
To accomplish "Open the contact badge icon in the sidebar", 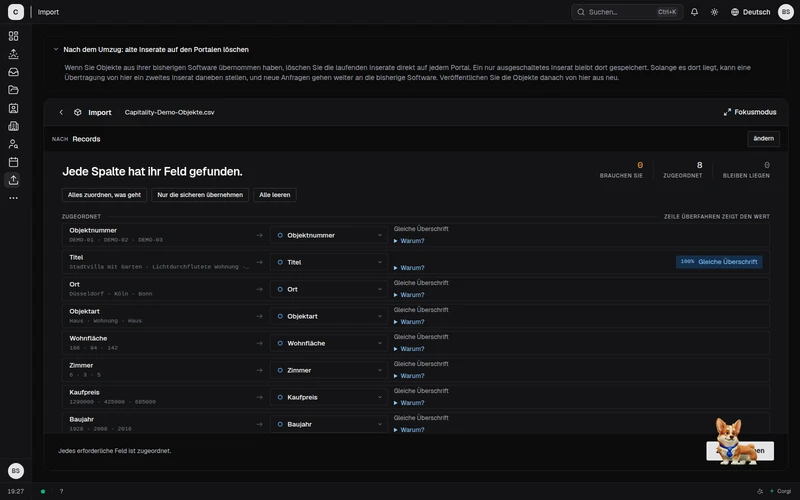I will pyautogui.click(x=14, y=108).
